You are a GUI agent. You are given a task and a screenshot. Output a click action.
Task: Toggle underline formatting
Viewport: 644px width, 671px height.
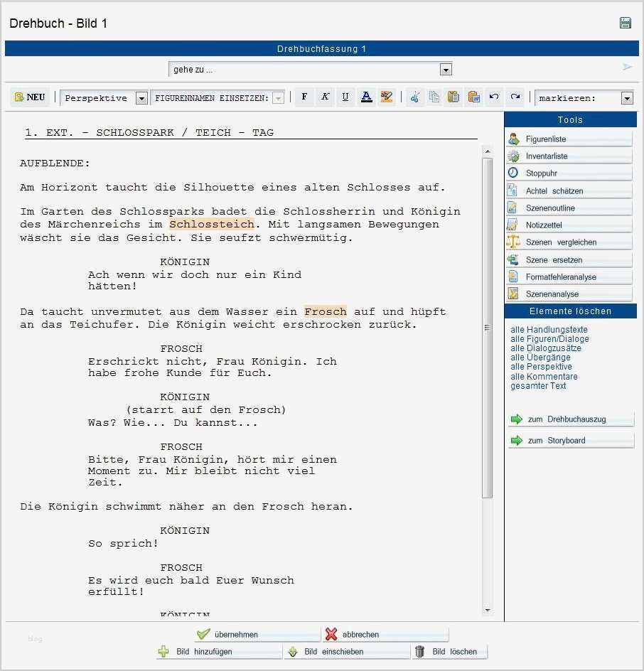click(345, 97)
